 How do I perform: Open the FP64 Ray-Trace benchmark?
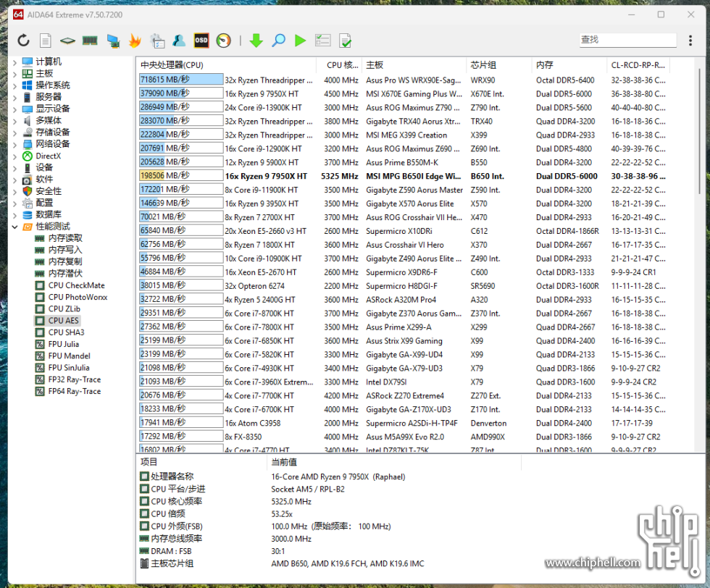[75, 392]
